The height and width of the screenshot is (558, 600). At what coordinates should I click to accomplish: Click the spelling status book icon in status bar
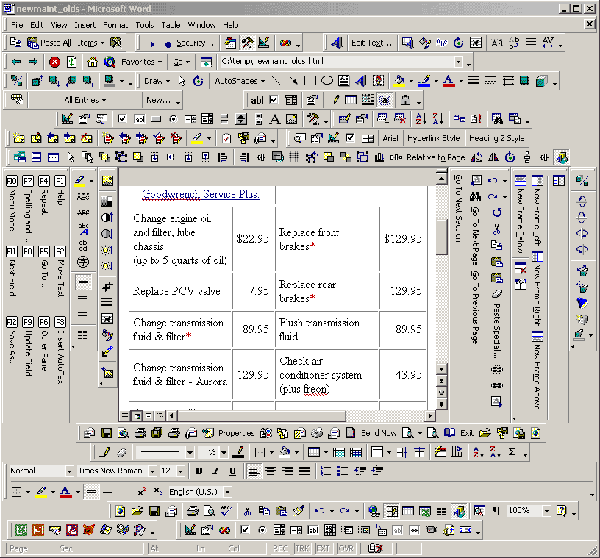point(375,548)
